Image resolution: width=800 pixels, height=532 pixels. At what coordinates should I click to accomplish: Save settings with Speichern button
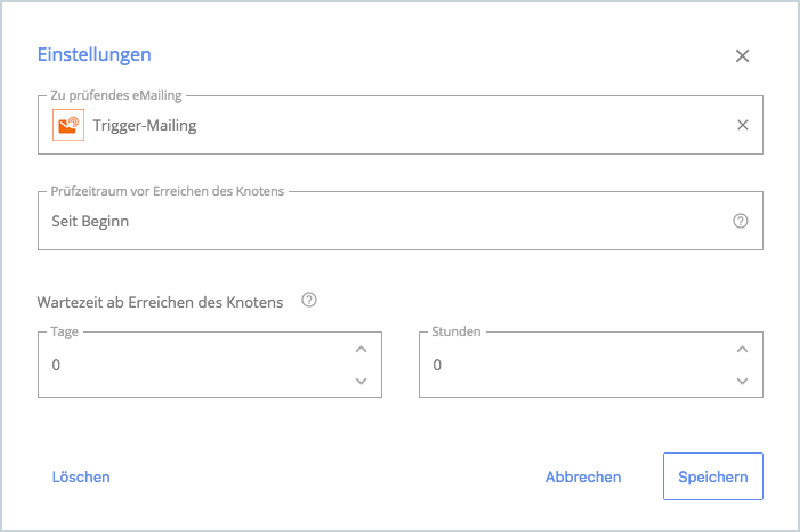pyautogui.click(x=713, y=476)
